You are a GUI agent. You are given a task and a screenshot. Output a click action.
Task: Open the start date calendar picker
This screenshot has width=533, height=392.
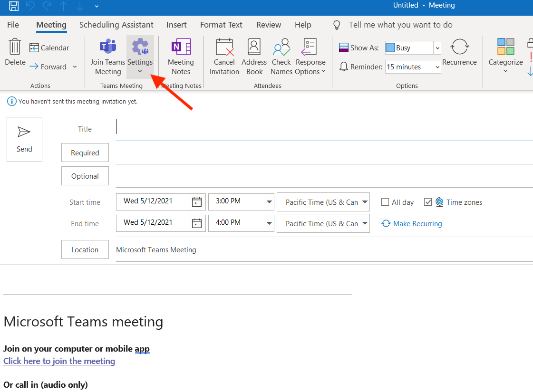[197, 202]
